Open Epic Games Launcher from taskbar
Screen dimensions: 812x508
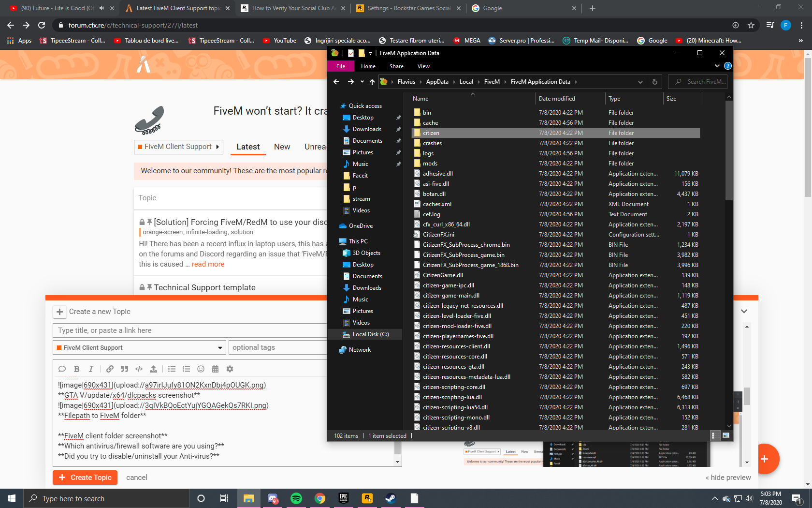click(x=344, y=498)
